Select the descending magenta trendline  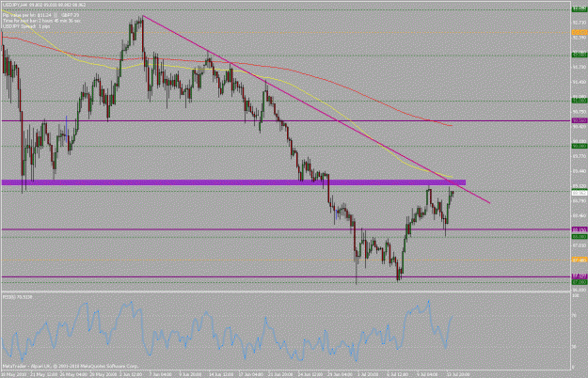coord(315,109)
